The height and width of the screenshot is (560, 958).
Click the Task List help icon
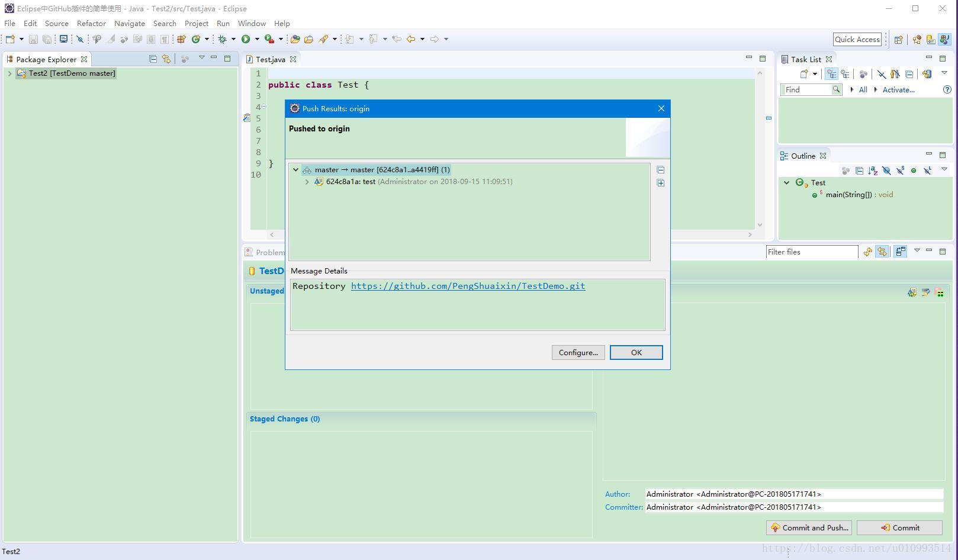click(x=947, y=89)
